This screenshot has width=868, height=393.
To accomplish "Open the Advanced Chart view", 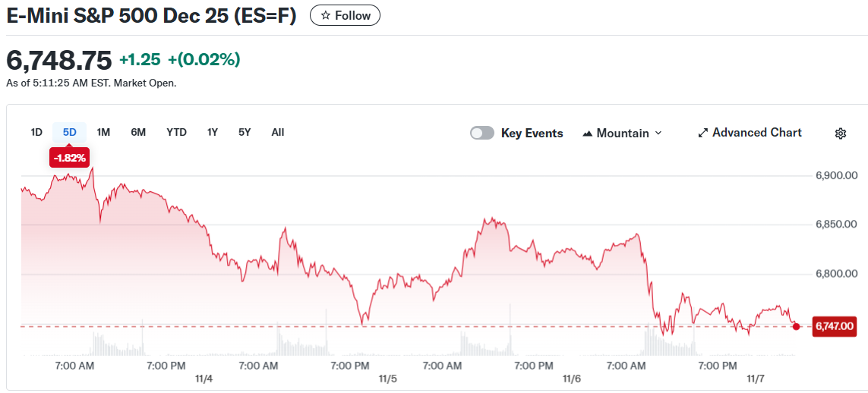I will 750,133.
